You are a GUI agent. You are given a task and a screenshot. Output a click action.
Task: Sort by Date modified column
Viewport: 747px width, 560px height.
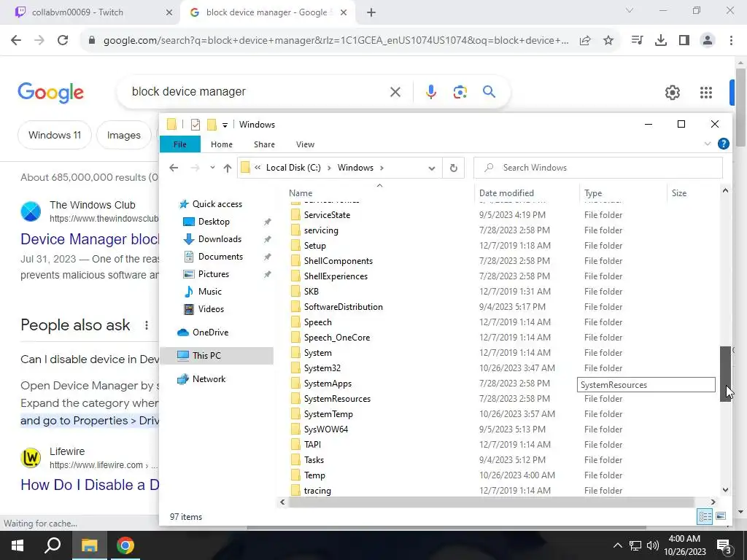506,192
